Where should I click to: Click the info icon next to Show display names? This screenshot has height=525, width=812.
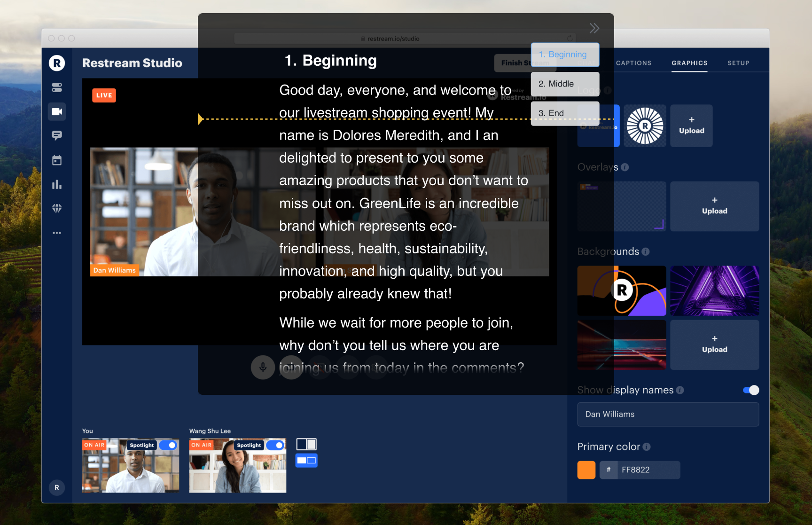(679, 390)
